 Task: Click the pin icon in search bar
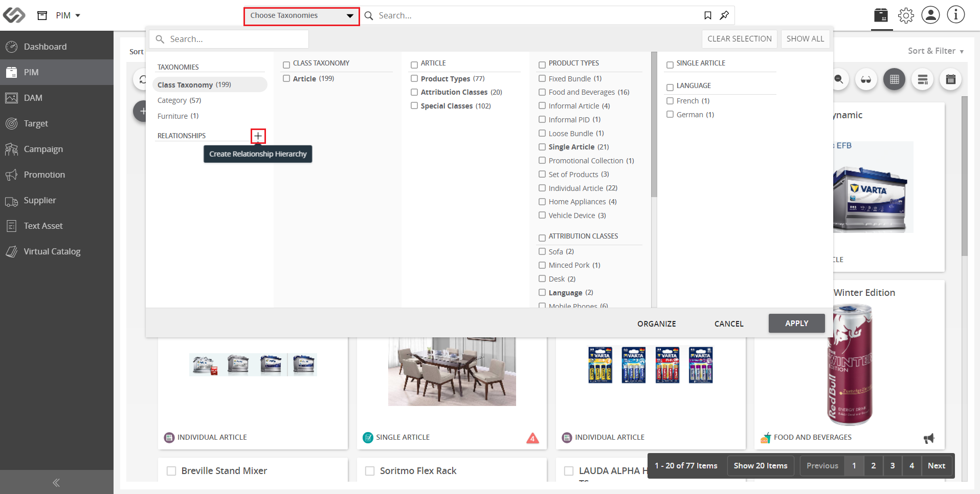tap(724, 15)
